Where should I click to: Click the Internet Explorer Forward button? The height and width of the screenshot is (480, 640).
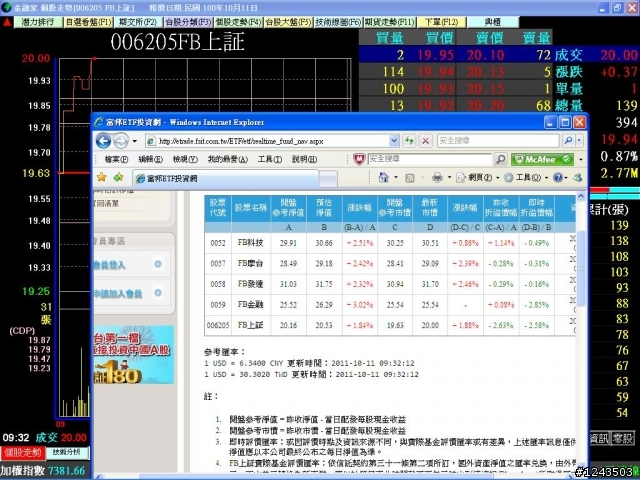point(121,141)
